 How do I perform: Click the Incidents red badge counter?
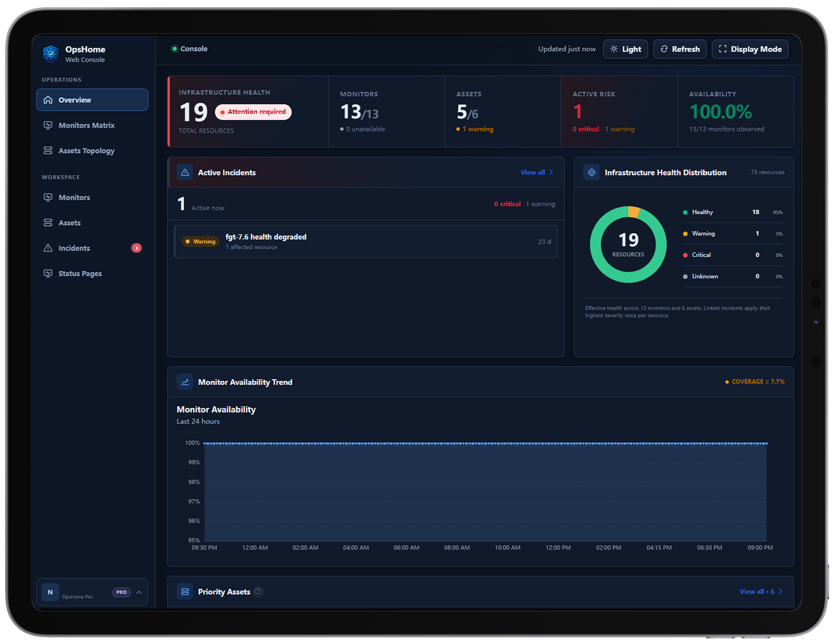click(137, 248)
